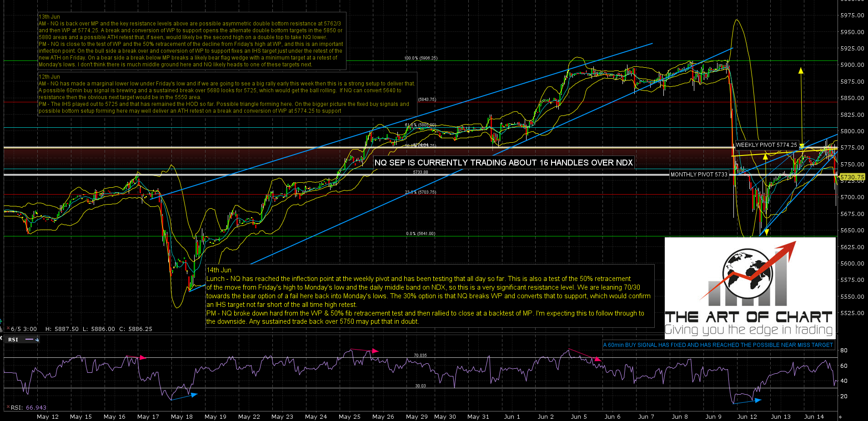Select the RSI indicator label
The width and height of the screenshot is (868, 421).
[13, 340]
